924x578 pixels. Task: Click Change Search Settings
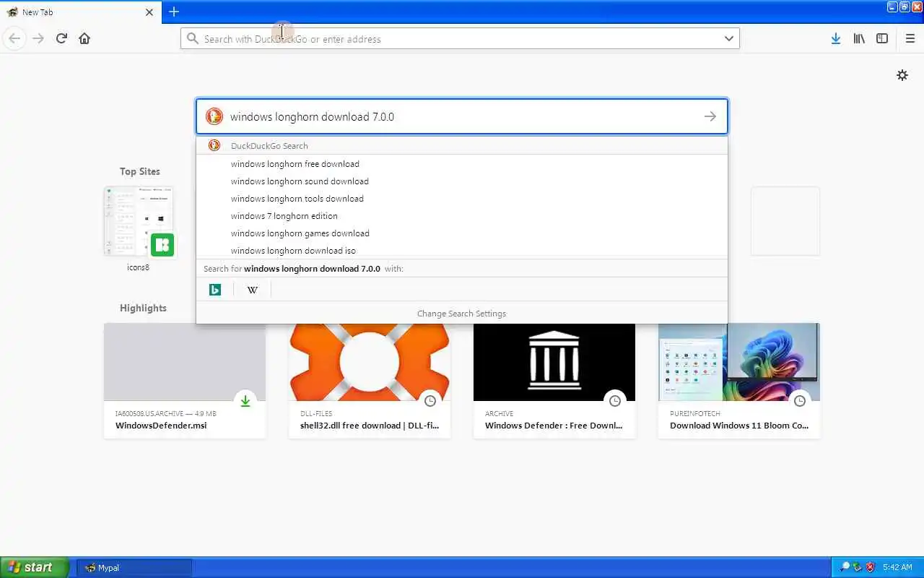pyautogui.click(x=462, y=314)
